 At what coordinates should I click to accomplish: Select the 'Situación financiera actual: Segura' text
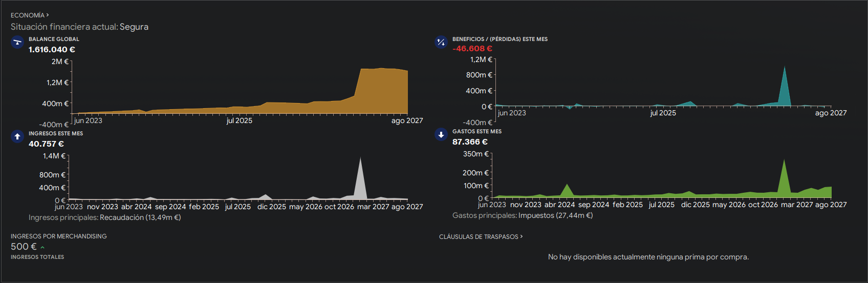(x=79, y=27)
